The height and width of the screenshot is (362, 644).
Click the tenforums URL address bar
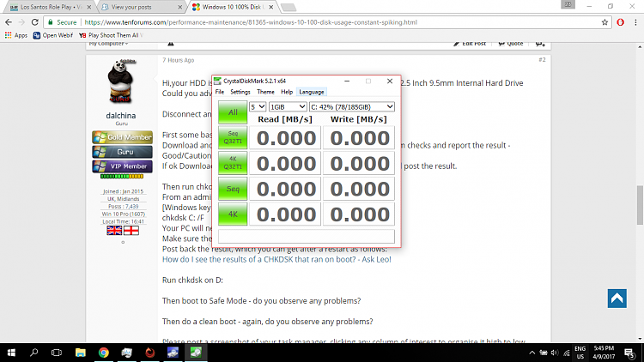click(251, 22)
